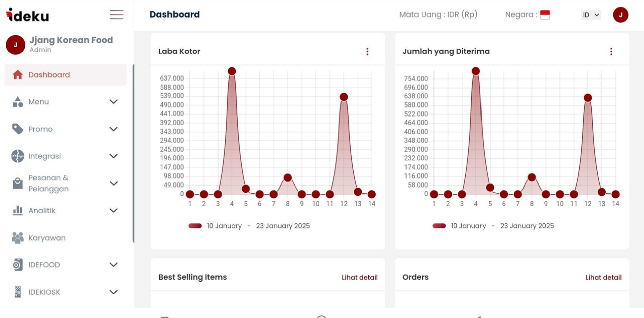Expand the Promo chevron
The width and height of the screenshot is (644, 318).
114,129
